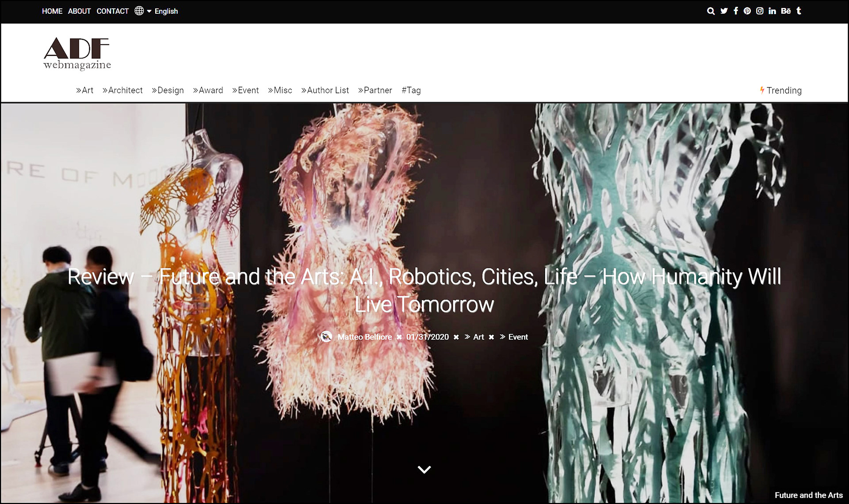The height and width of the screenshot is (504, 849).
Task: Open the search magnifier icon
Action: [x=711, y=11]
